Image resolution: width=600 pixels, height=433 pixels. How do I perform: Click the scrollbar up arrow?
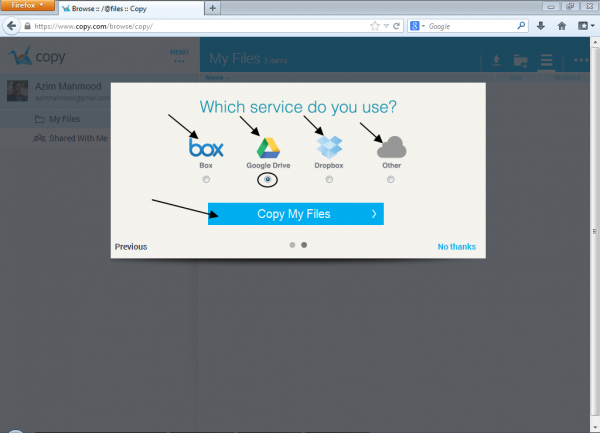tap(595, 42)
